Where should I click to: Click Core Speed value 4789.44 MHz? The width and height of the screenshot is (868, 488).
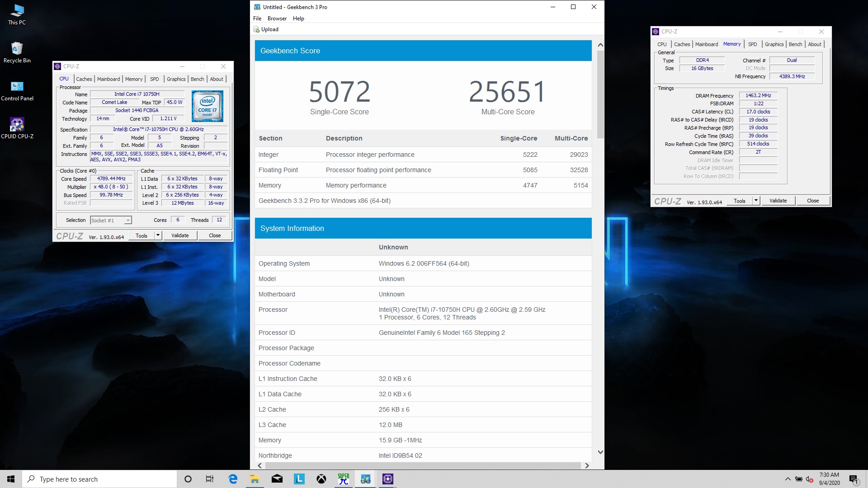click(111, 178)
